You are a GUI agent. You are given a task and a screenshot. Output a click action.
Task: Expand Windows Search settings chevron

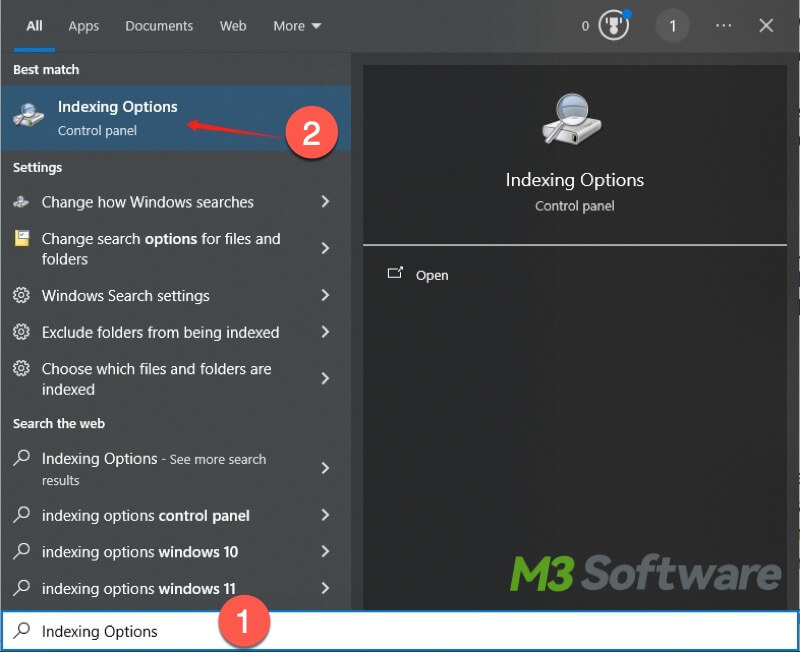325,295
